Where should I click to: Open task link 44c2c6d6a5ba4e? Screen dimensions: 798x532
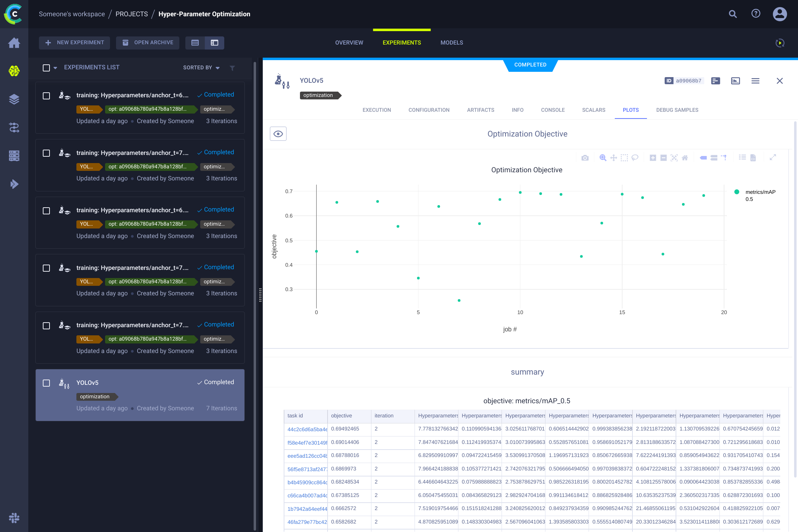(307, 429)
